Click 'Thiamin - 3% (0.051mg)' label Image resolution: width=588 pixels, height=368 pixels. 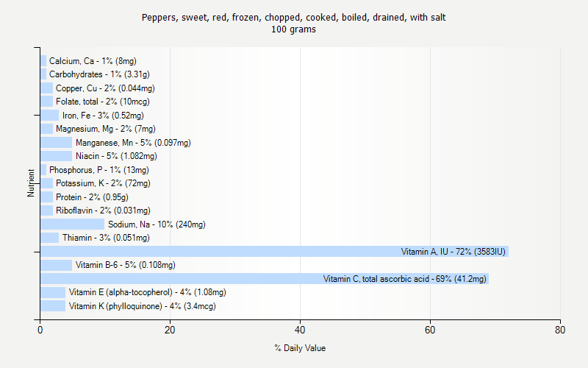pos(106,238)
